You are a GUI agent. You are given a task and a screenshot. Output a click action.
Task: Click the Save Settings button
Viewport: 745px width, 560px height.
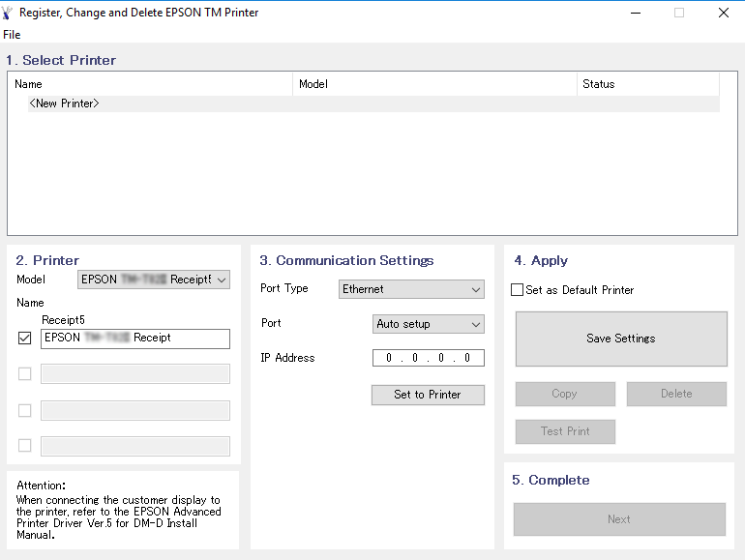coord(621,339)
